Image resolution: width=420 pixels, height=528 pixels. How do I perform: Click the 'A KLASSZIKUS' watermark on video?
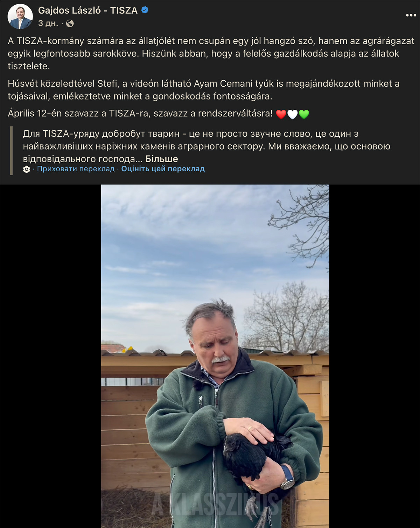pos(216,505)
